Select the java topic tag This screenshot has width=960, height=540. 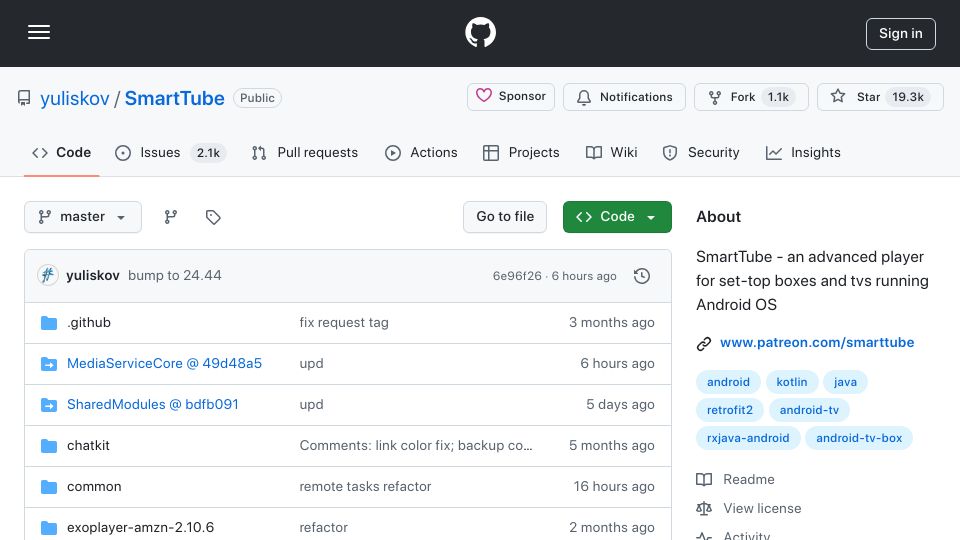(845, 382)
